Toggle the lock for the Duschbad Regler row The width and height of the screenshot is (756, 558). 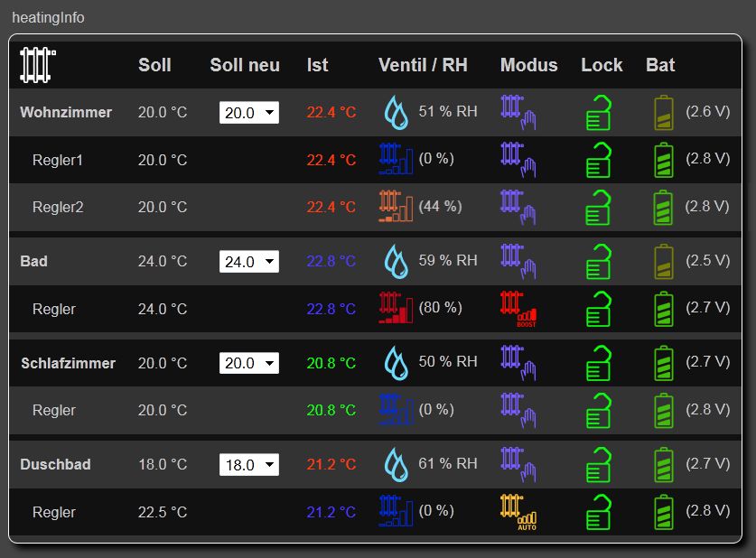[598, 512]
